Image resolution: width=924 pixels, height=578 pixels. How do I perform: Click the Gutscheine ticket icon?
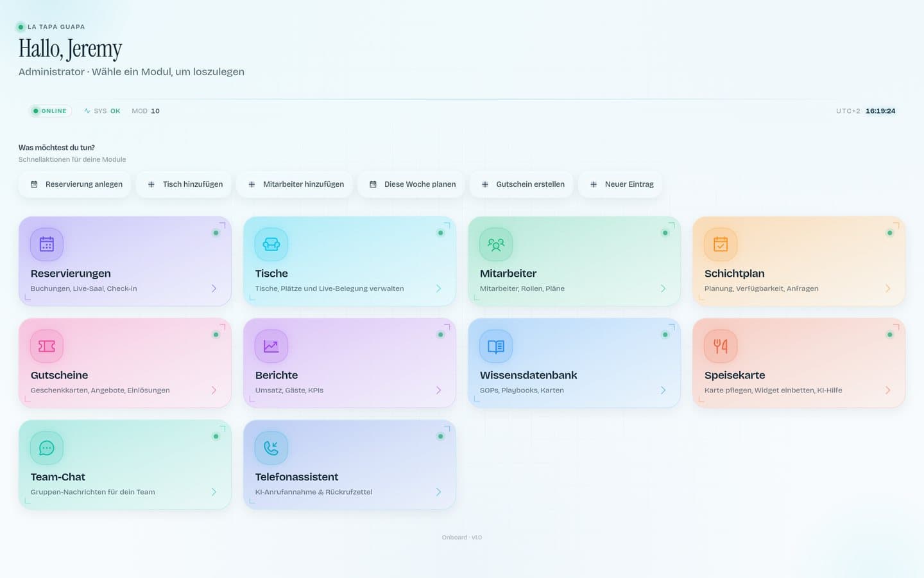tap(47, 346)
